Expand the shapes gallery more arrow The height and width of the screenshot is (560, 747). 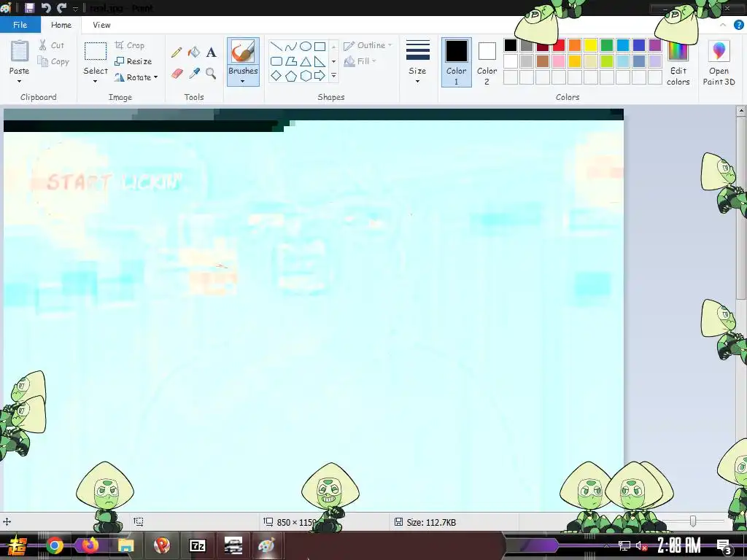tap(333, 76)
